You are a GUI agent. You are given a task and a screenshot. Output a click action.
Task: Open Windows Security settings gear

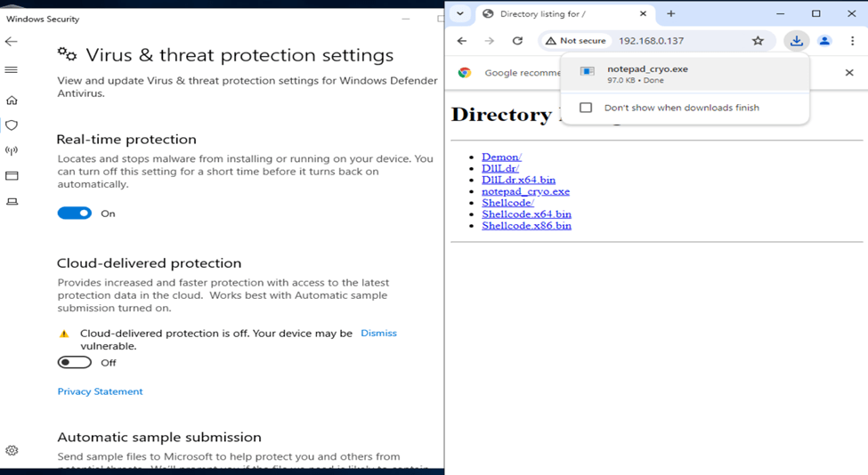[12, 451]
